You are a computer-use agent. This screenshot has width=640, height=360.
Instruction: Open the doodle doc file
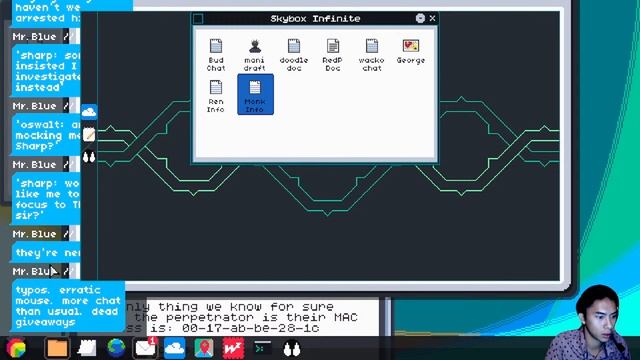tap(294, 55)
